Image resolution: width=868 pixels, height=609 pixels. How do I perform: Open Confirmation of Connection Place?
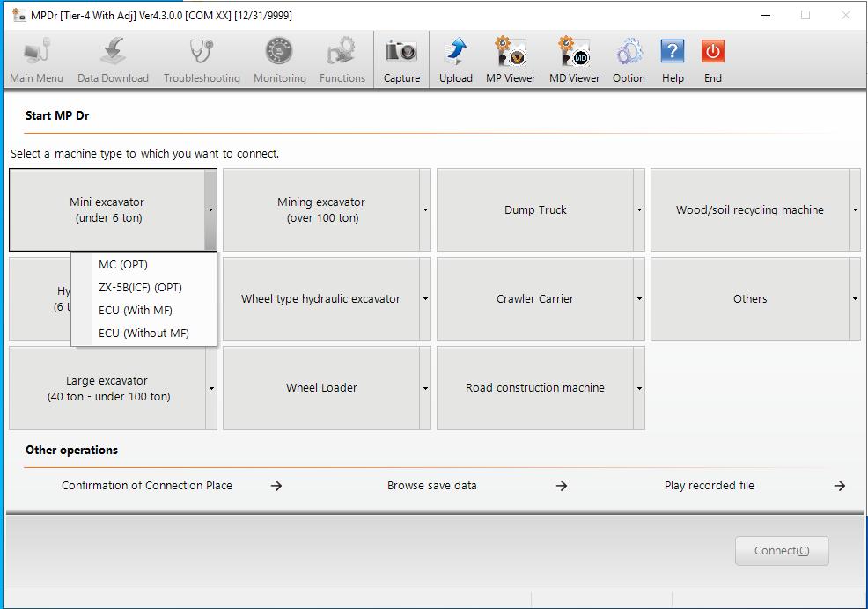(147, 485)
